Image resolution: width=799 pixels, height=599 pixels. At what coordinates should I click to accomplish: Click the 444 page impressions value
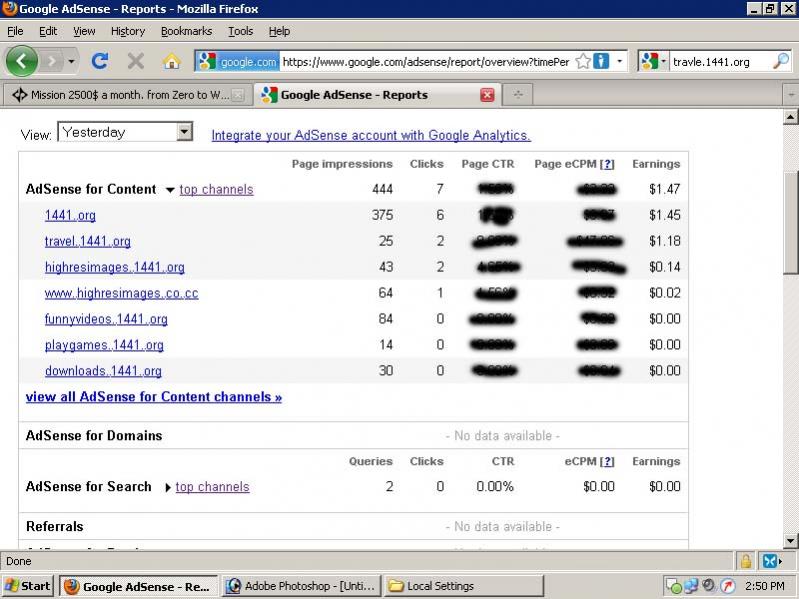(x=382, y=189)
